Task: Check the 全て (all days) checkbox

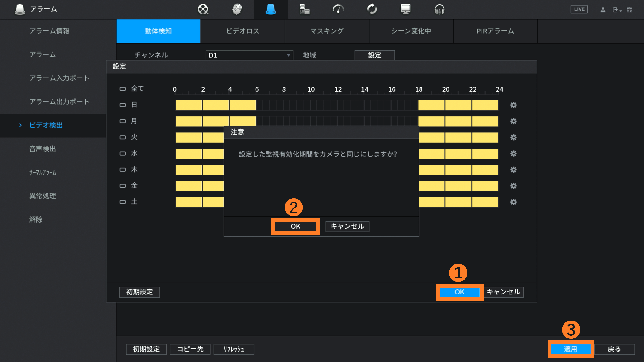Action: click(x=123, y=89)
